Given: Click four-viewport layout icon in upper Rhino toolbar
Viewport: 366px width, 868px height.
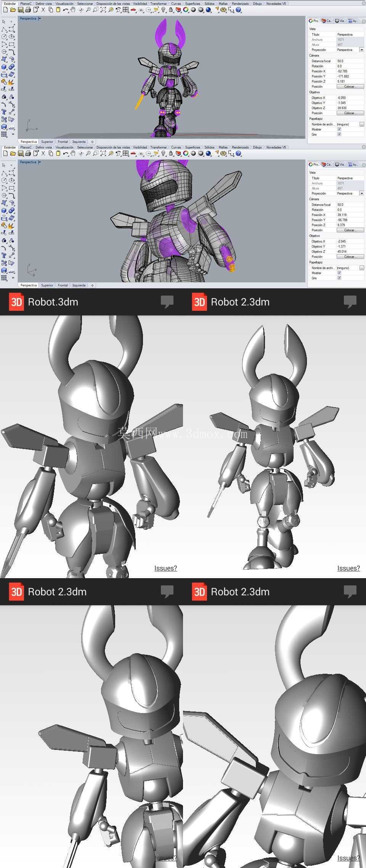Looking at the screenshot, I should click(x=126, y=10).
